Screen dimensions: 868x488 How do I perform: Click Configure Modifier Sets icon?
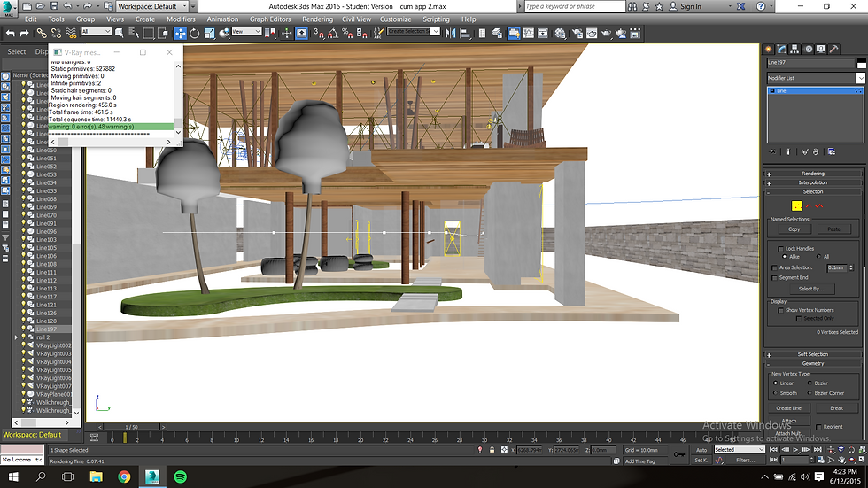click(x=831, y=151)
